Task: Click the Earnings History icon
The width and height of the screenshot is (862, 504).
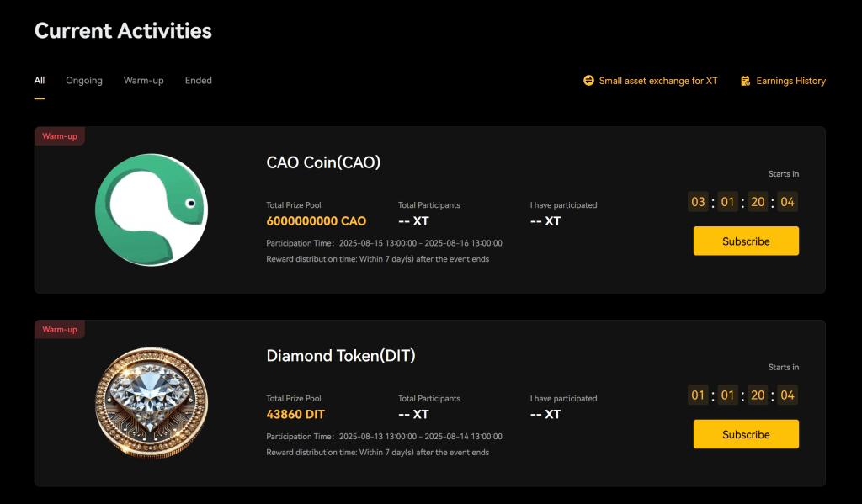Action: point(745,81)
